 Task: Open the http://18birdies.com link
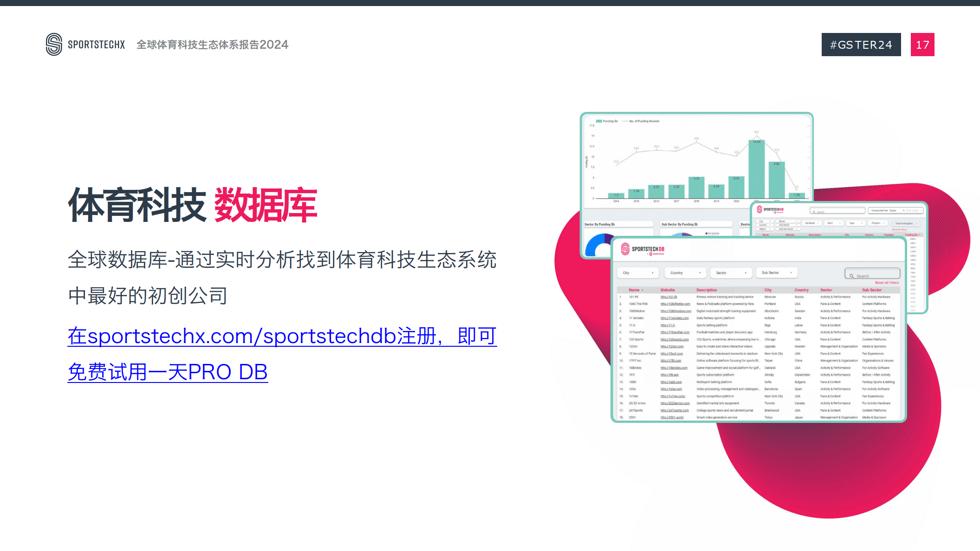(674, 368)
